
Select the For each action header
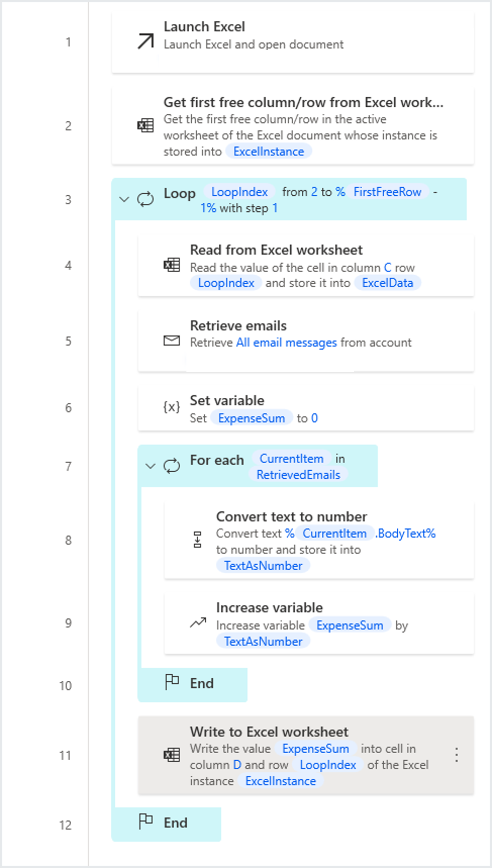[217, 459]
